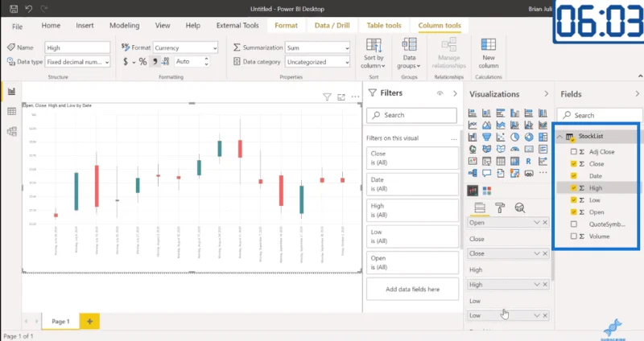Check the QuoteSymb field checkbox

click(574, 224)
